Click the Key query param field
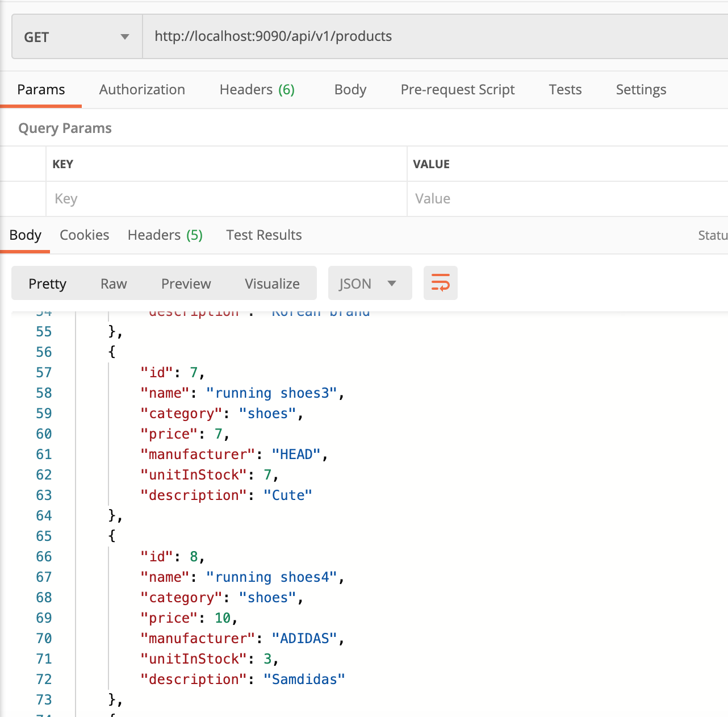 click(227, 199)
